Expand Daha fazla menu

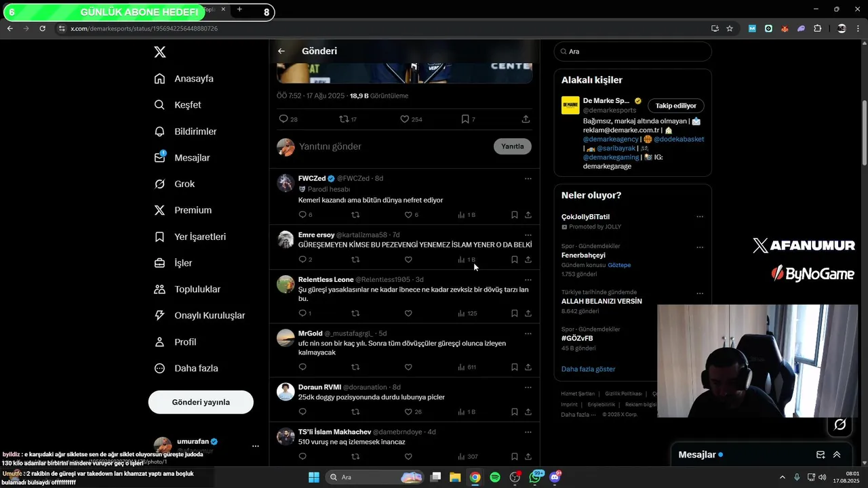186,368
